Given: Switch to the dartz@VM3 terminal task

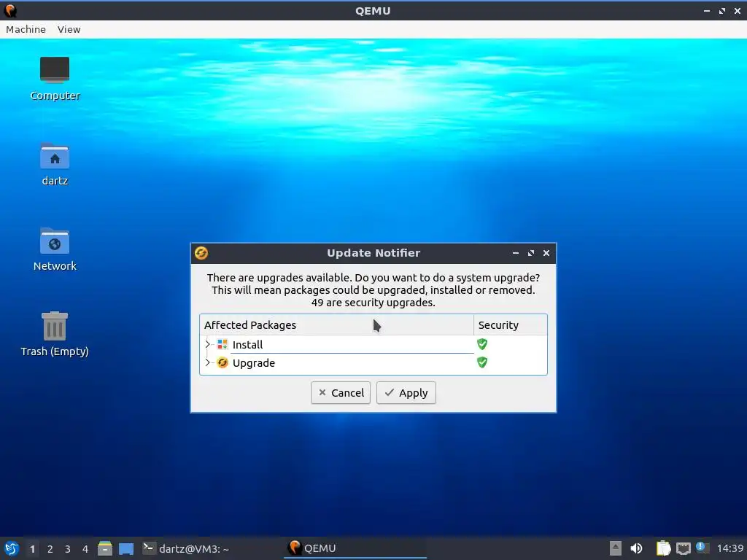Looking at the screenshot, I should click(x=187, y=548).
